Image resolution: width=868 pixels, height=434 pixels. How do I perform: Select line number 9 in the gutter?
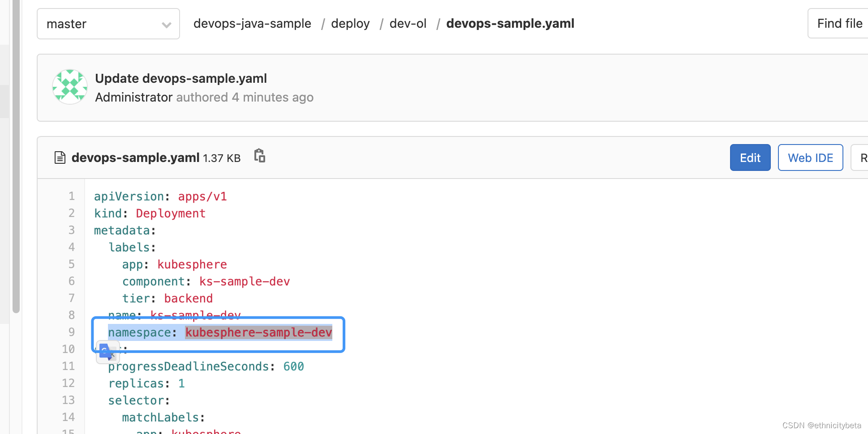(71, 332)
